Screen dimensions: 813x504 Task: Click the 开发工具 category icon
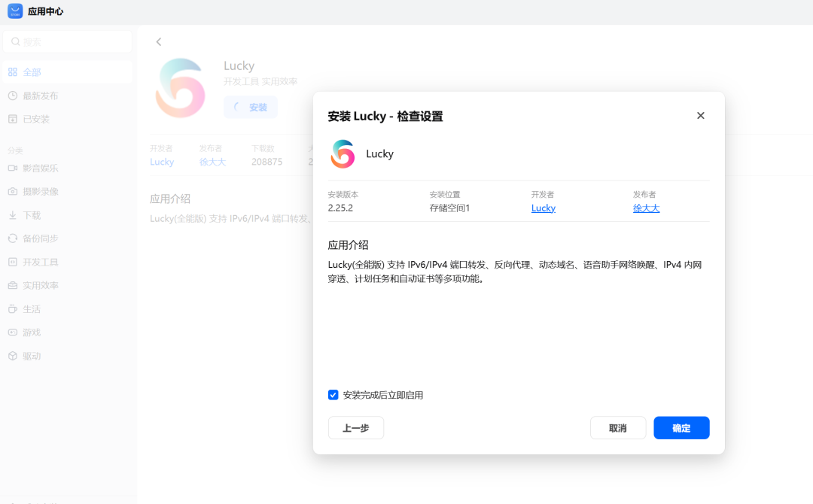[x=13, y=262]
